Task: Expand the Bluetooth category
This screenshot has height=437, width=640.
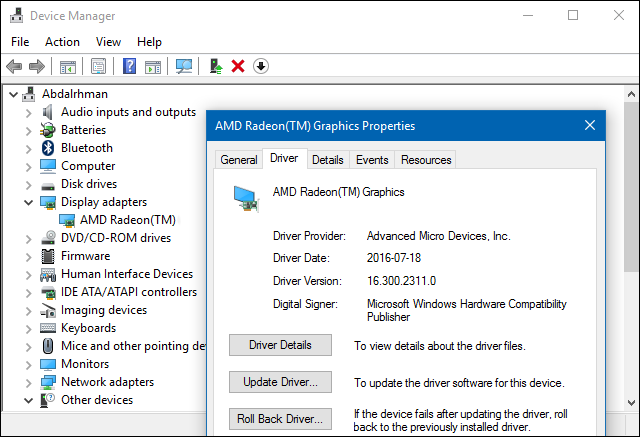Action: click(x=29, y=149)
